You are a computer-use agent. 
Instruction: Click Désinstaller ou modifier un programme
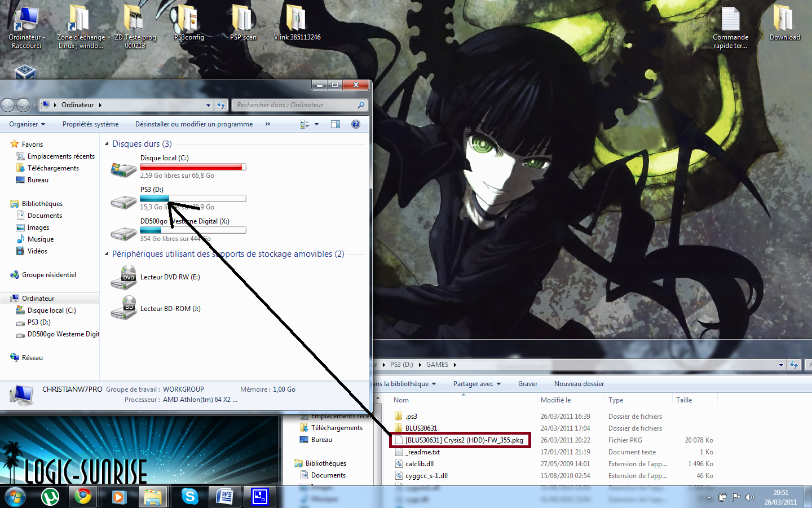pyautogui.click(x=194, y=124)
